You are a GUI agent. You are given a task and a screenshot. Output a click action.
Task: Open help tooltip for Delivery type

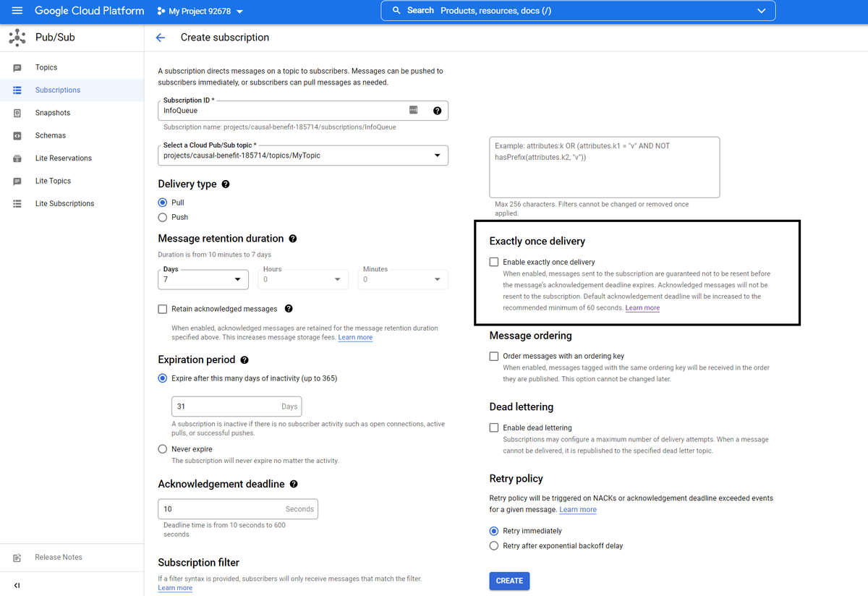pos(226,184)
